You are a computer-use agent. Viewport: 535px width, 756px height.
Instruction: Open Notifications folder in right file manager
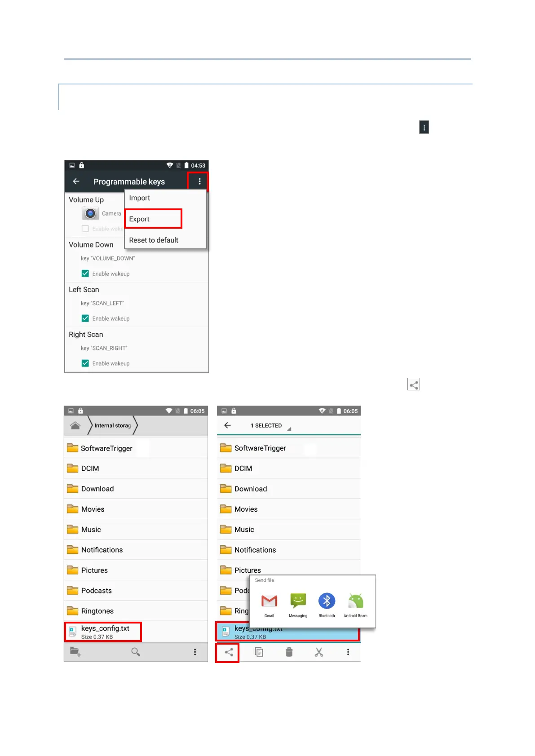(x=289, y=550)
